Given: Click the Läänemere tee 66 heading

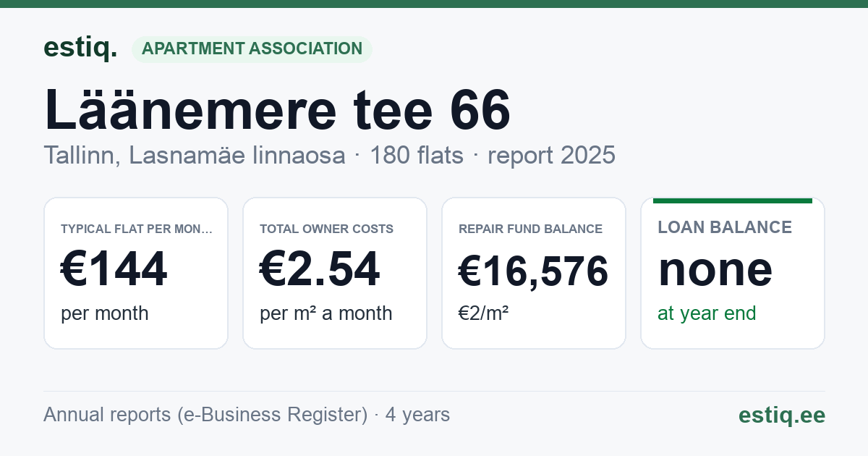Looking at the screenshot, I should tap(278, 109).
